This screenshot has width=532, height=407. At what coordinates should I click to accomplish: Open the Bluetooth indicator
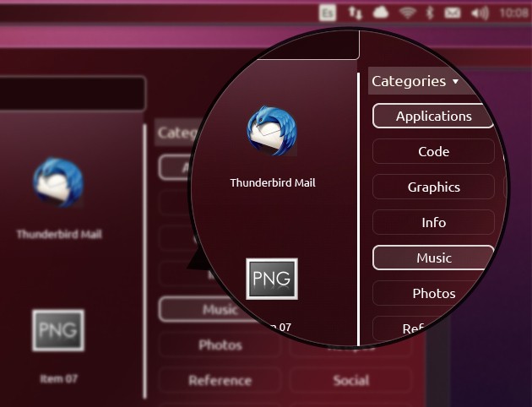coord(430,13)
